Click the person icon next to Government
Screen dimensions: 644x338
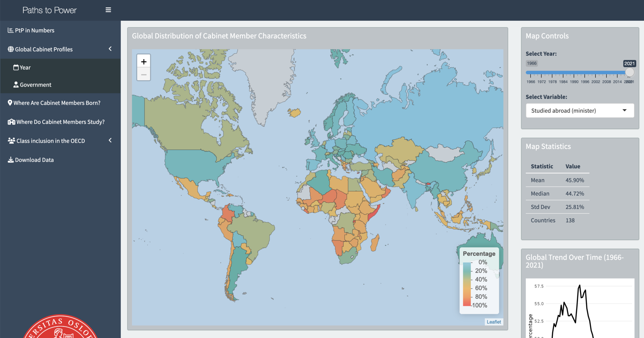click(16, 85)
